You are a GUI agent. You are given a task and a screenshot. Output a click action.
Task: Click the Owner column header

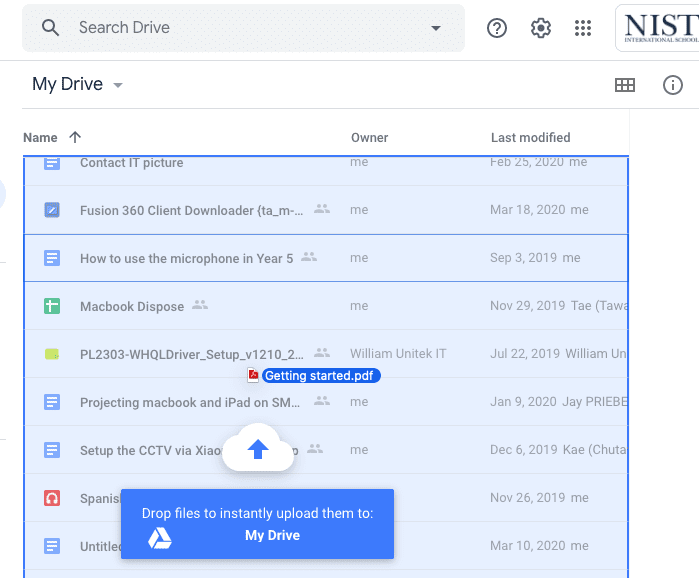[x=369, y=137]
